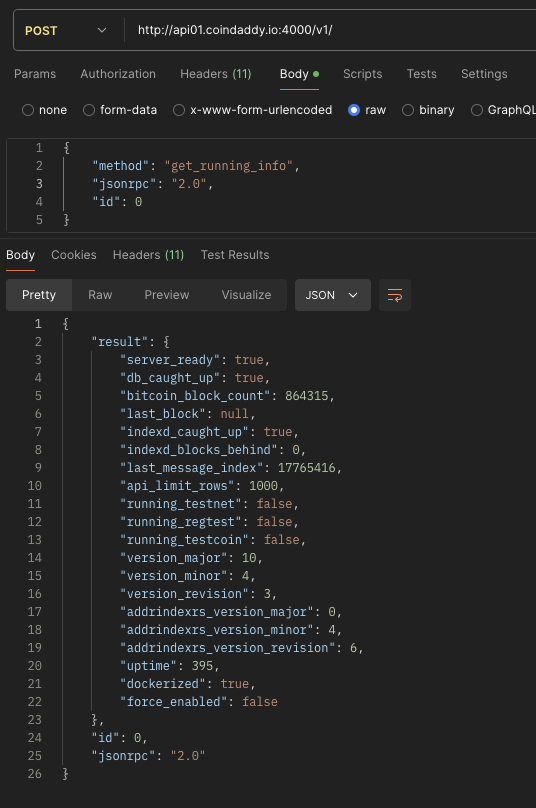Viewport: 536px width, 808px height.
Task: Open the JSON format dropdown
Action: [332, 295]
